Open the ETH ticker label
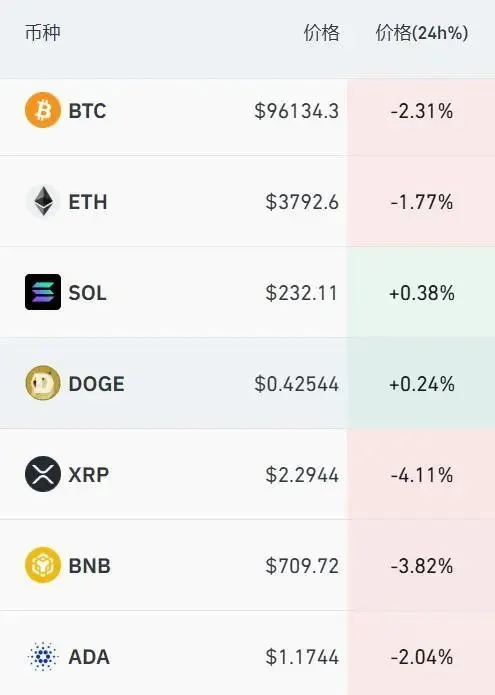This screenshot has height=695, width=495. pos(88,202)
